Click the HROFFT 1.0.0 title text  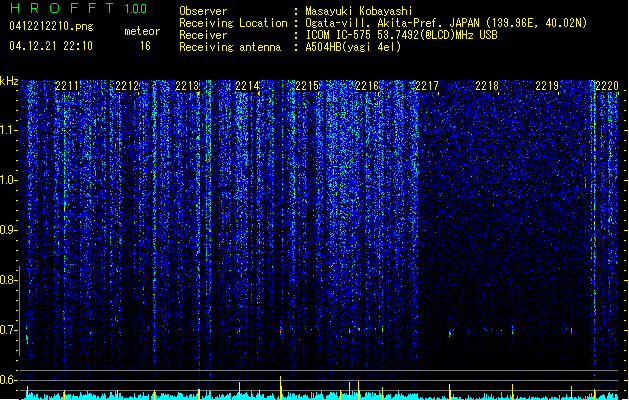[79, 8]
